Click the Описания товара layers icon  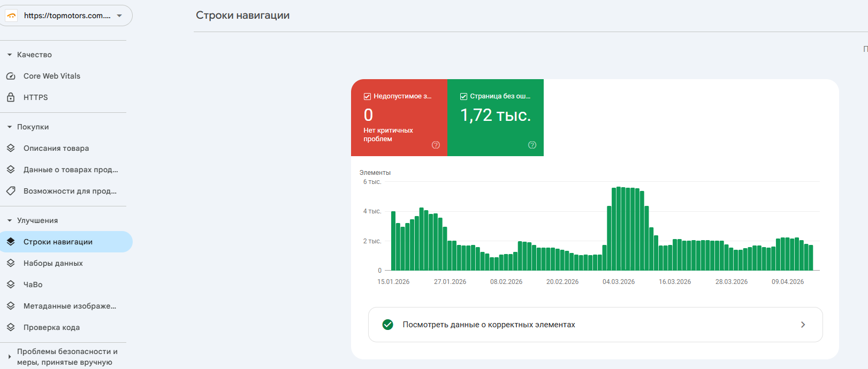click(11, 148)
